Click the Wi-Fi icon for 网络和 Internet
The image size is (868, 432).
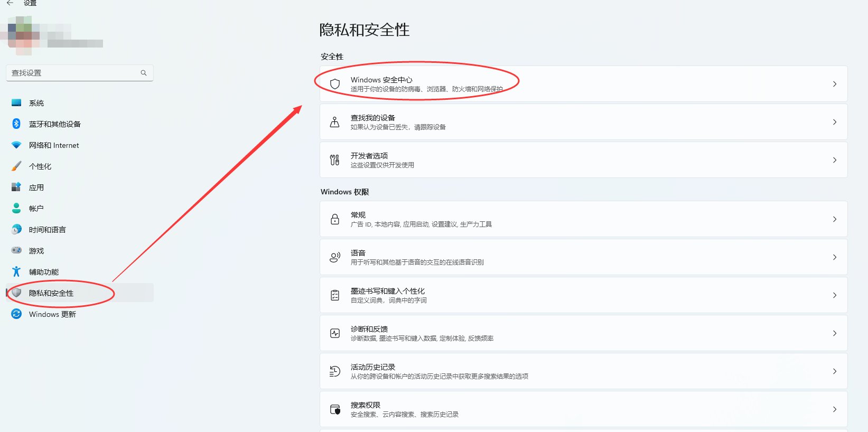click(16, 145)
